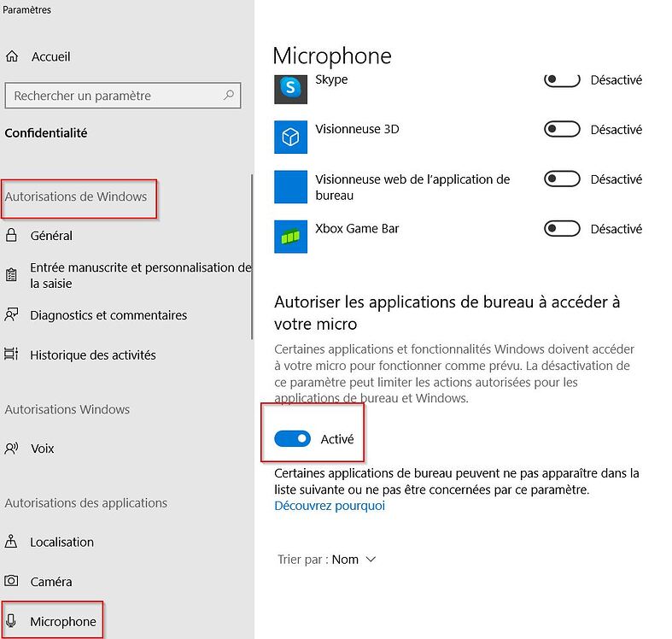Click the Caméra icon
Screen dimensions: 672x639
click(11, 581)
